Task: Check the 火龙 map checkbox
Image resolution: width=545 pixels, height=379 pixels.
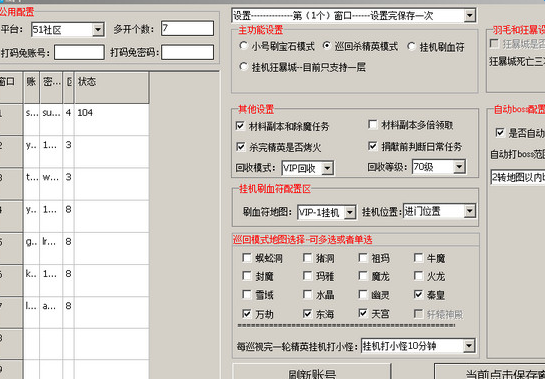Action: point(418,276)
